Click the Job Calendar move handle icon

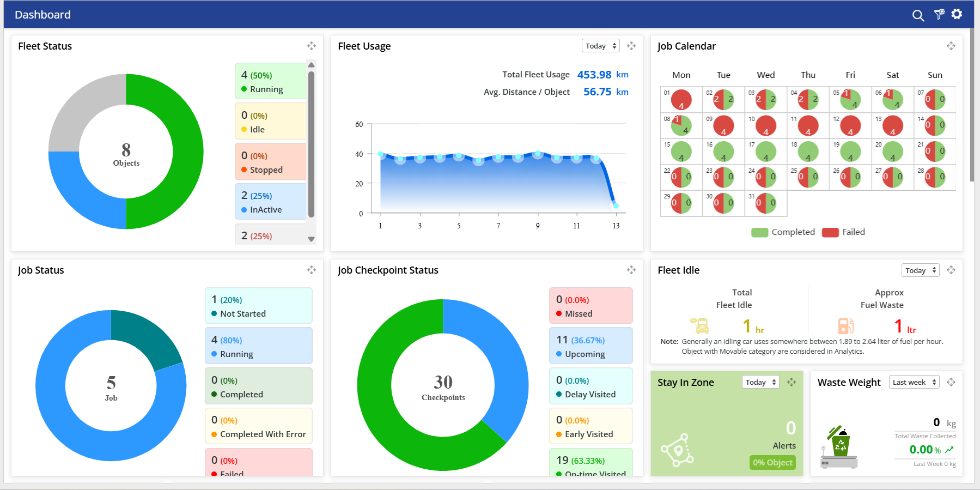click(x=951, y=46)
